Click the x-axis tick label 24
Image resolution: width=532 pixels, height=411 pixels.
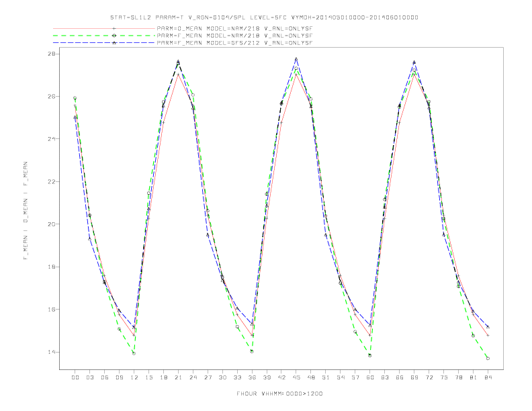(x=193, y=377)
